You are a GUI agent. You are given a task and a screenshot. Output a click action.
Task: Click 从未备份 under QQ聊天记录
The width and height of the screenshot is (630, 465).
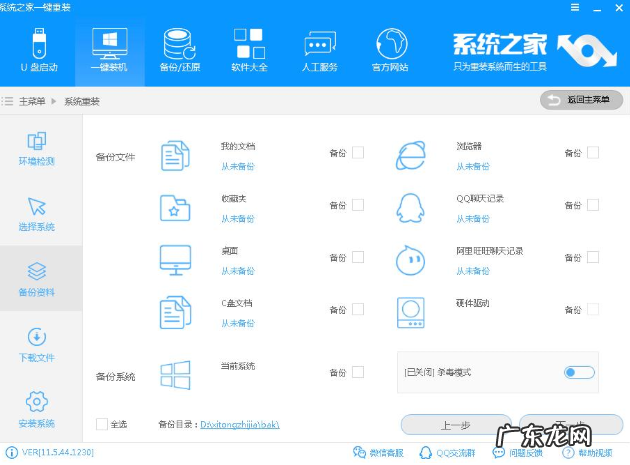click(x=473, y=219)
